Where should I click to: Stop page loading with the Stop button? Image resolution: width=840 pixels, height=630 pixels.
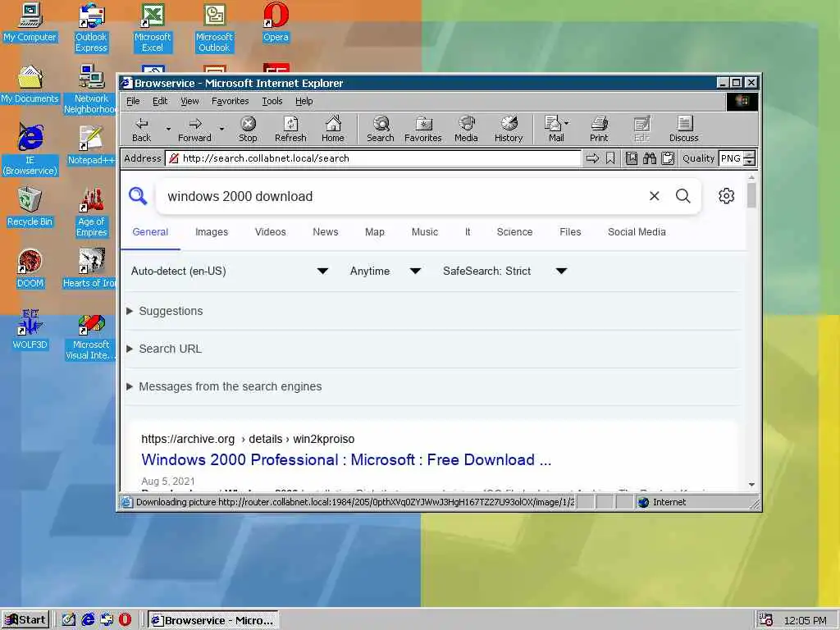[x=248, y=130]
